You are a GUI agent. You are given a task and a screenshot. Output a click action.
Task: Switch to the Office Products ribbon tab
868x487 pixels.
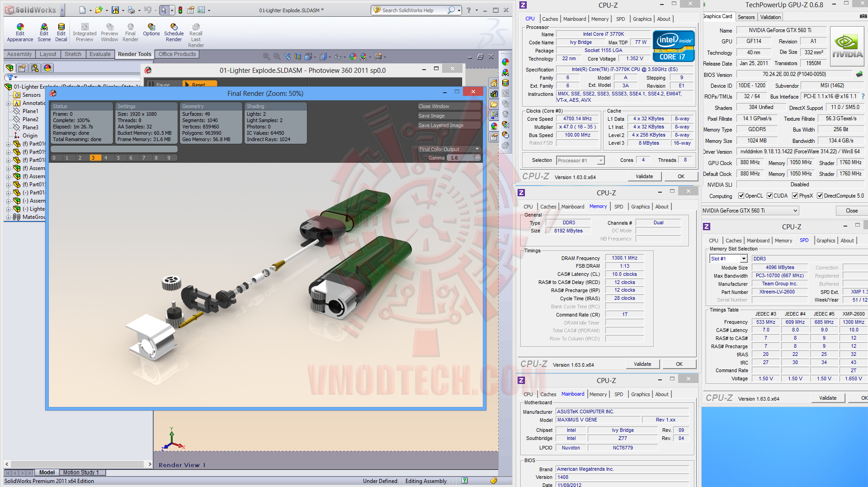[177, 54]
